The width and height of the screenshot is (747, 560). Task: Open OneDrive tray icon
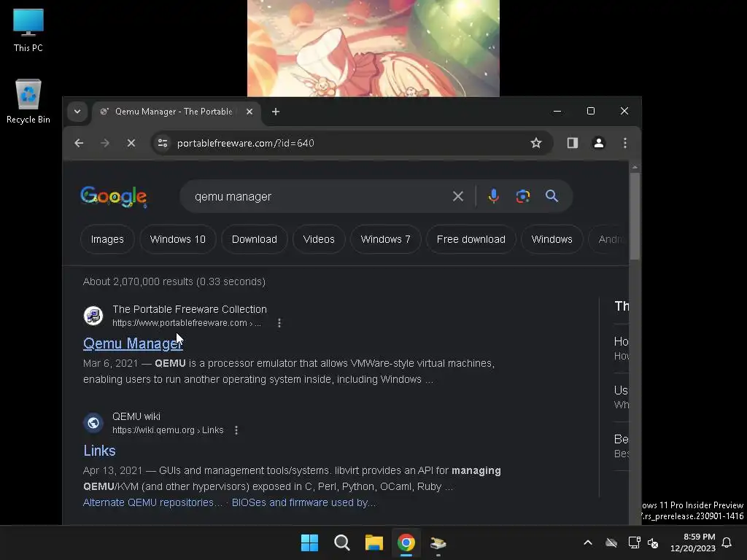611,542
